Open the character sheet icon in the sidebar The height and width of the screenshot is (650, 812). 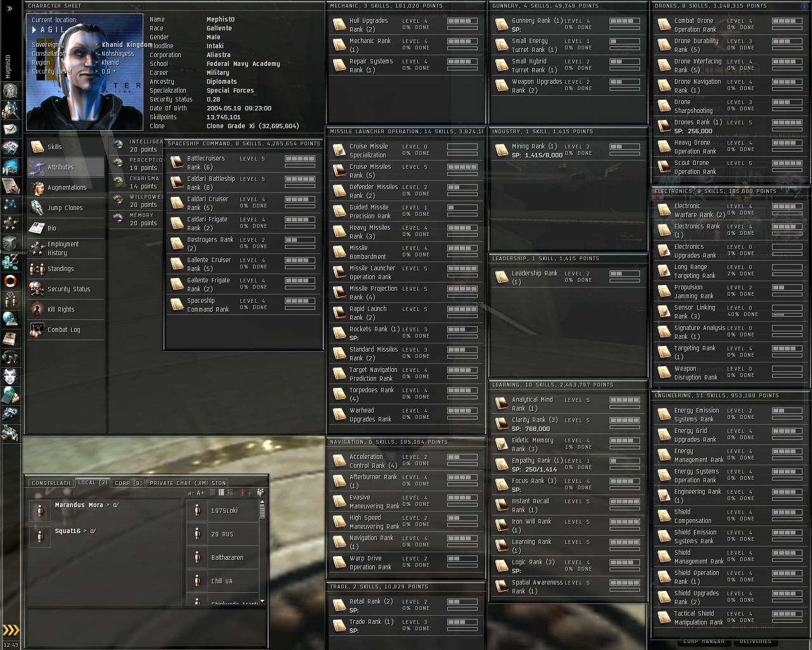point(10,91)
